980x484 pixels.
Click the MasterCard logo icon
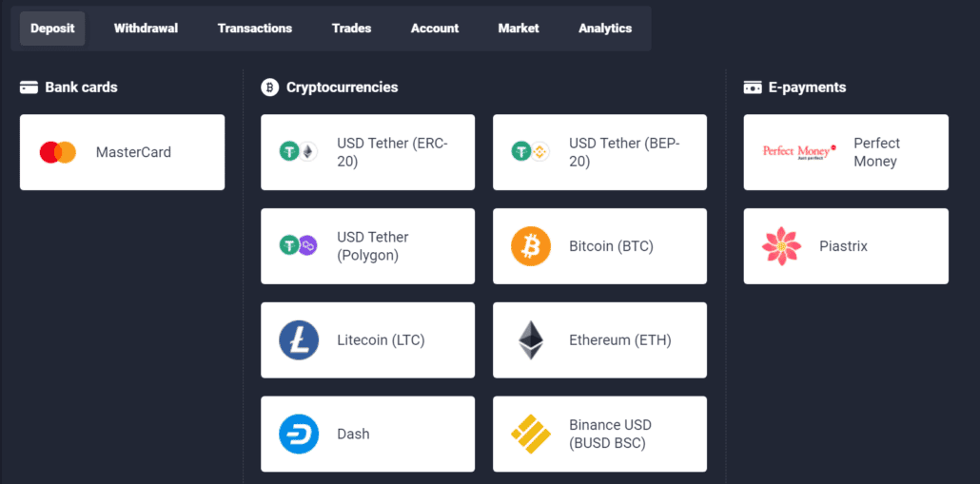click(x=58, y=152)
